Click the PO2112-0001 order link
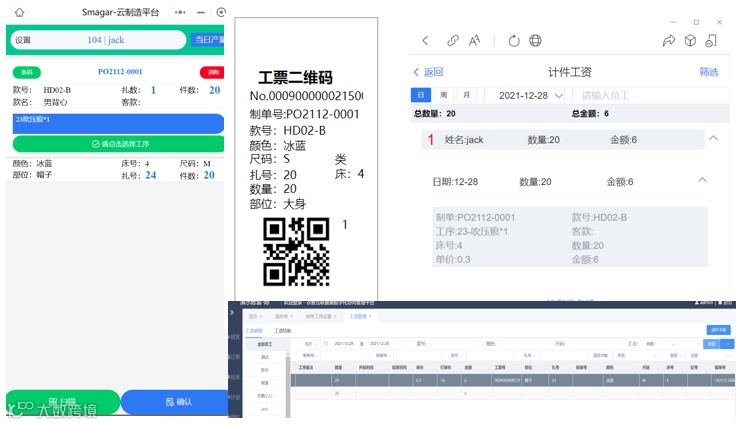The image size is (741, 425). pos(120,72)
